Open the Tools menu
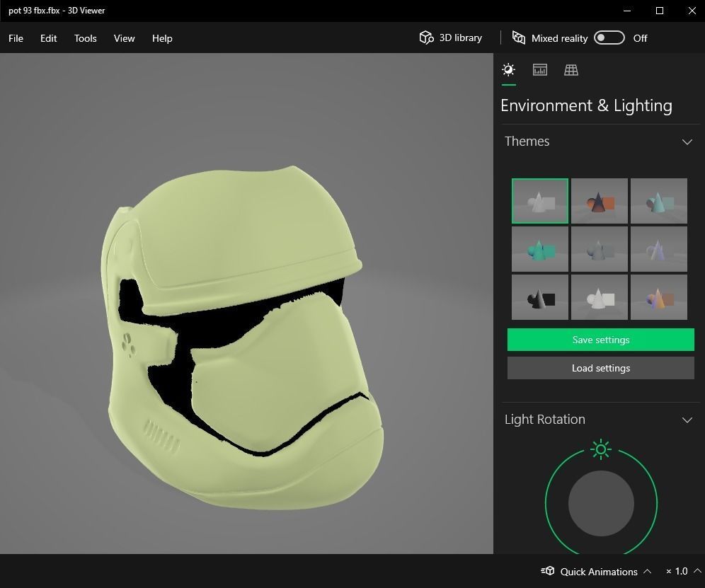The width and height of the screenshot is (705, 588). (x=86, y=38)
